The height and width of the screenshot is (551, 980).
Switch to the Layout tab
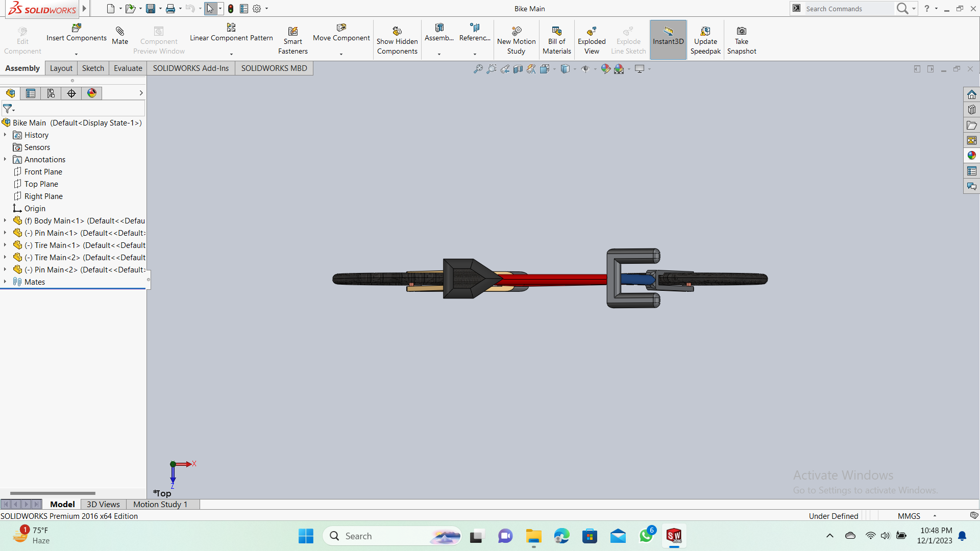click(x=61, y=68)
